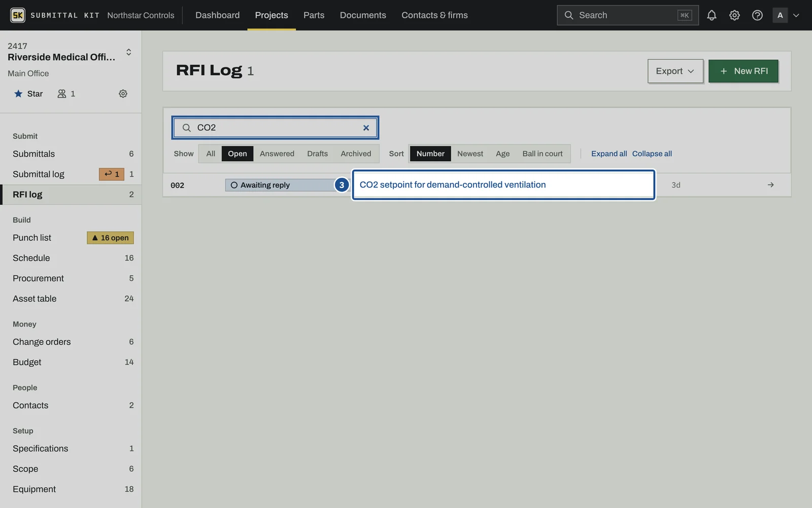812x508 pixels.
Task: Go to Dashboard tab
Action: pyautogui.click(x=217, y=15)
